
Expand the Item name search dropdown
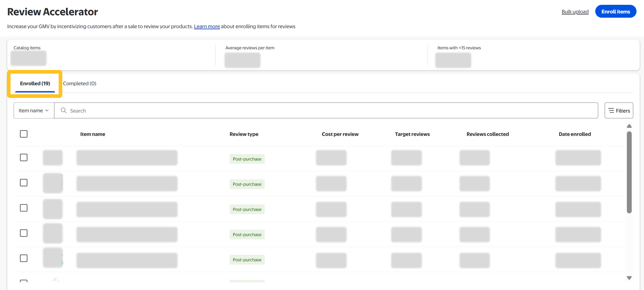[34, 110]
